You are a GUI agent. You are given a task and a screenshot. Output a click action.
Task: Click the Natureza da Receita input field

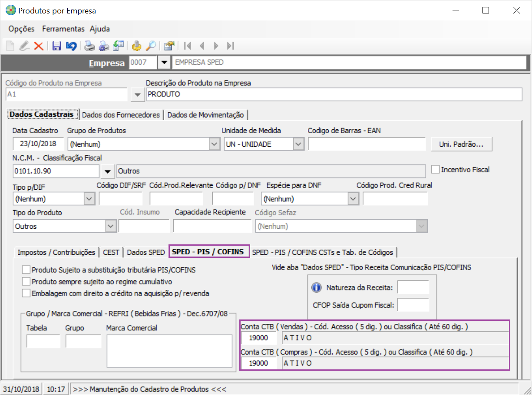point(413,287)
